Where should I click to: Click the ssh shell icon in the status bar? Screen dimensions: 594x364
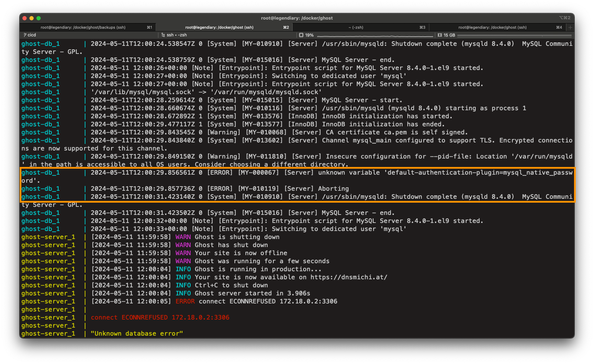pyautogui.click(x=163, y=35)
